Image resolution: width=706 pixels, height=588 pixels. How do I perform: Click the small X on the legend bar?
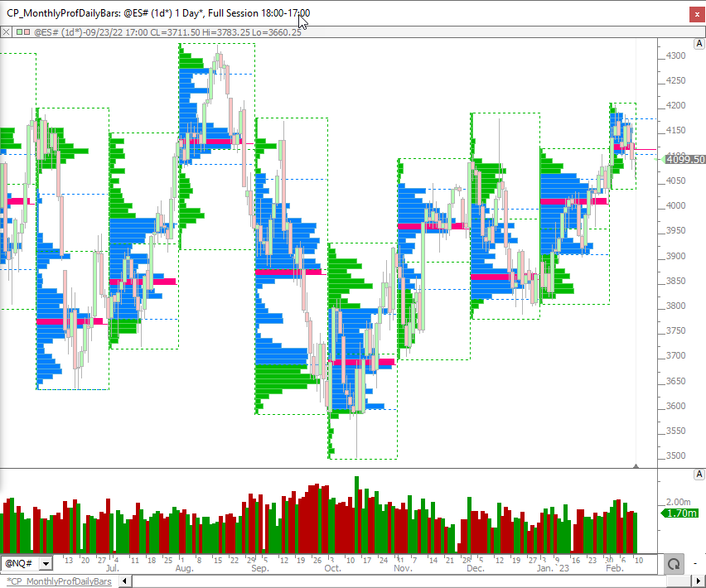pyautogui.click(x=6, y=32)
